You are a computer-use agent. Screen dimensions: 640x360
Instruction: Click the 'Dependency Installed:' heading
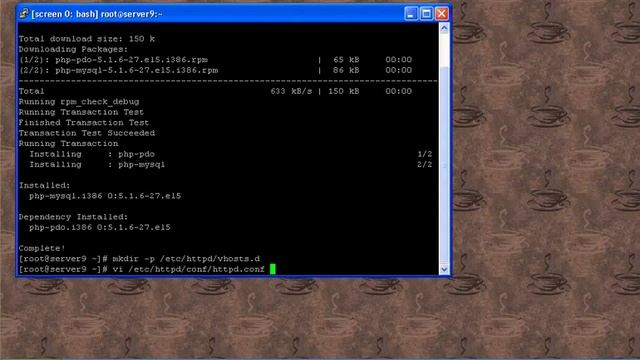73,217
